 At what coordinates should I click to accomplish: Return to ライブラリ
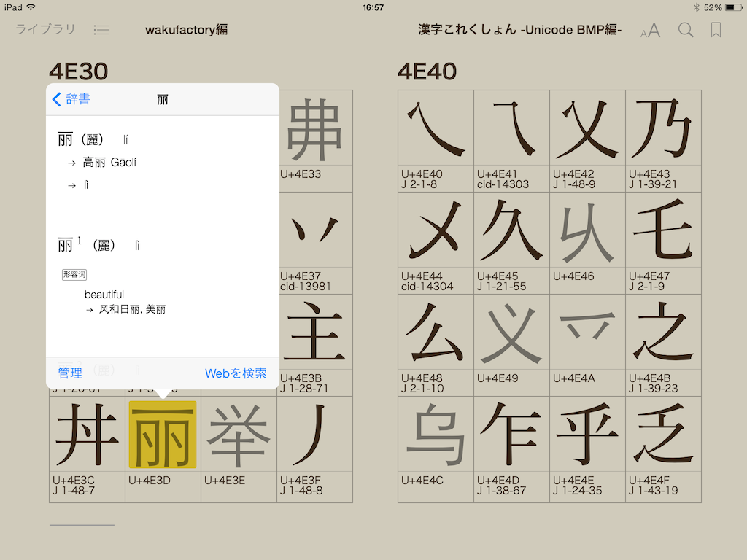(45, 30)
